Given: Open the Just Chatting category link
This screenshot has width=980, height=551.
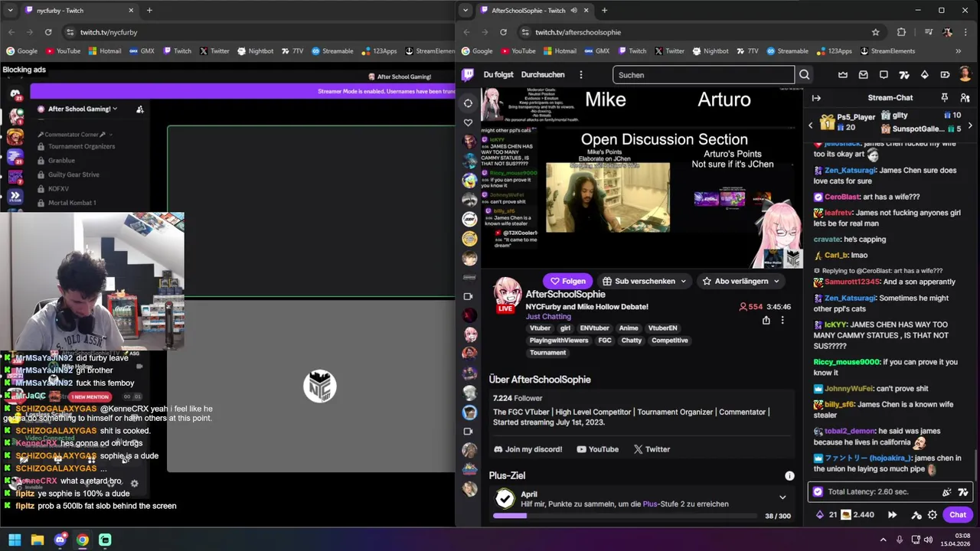Looking at the screenshot, I should click(x=548, y=316).
